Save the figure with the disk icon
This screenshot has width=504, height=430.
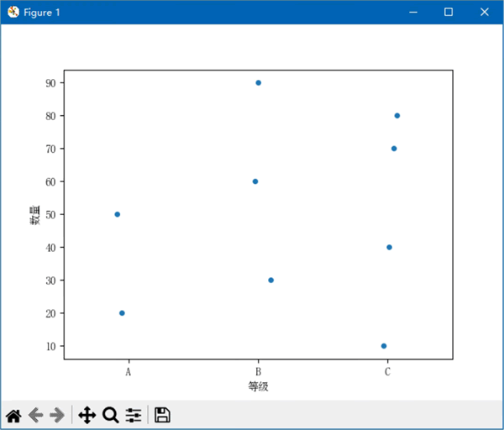click(162, 415)
